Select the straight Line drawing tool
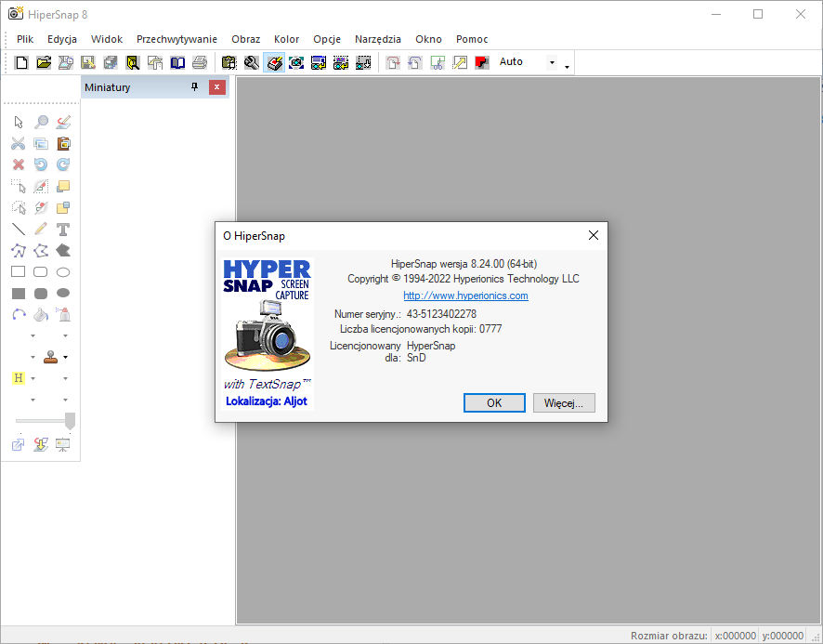The image size is (823, 644). (19, 229)
